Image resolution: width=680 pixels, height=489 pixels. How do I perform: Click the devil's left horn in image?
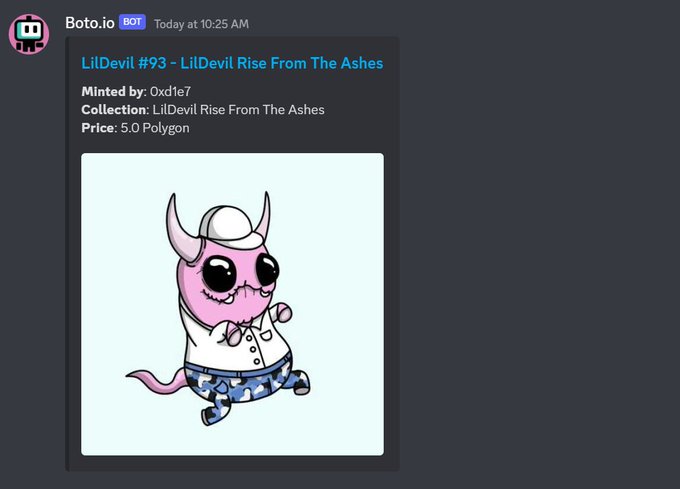[x=181, y=230]
